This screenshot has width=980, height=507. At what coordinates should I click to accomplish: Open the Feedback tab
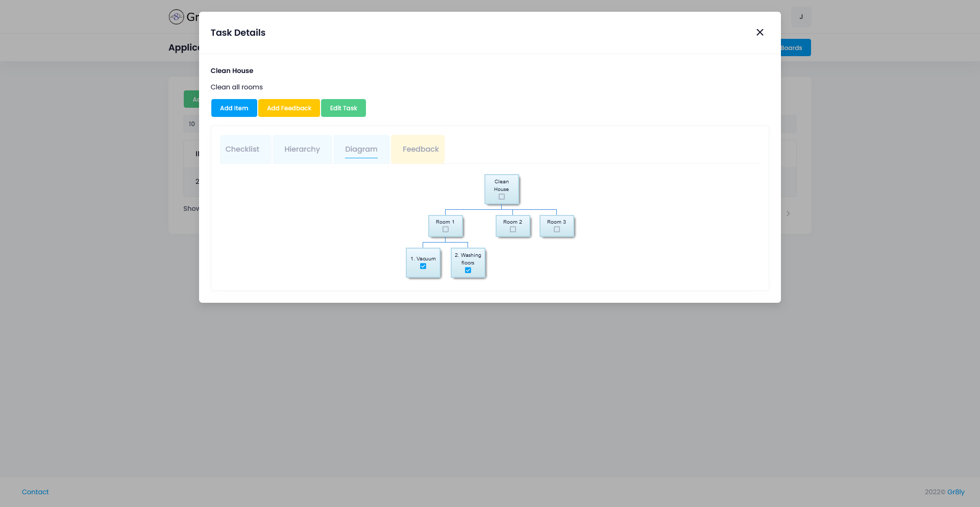tap(421, 149)
